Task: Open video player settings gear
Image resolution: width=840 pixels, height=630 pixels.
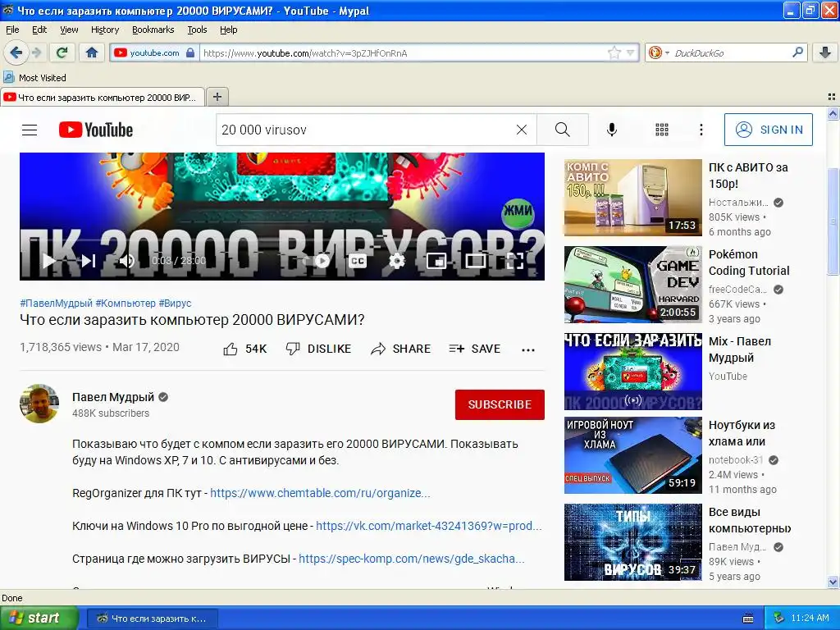Action: pyautogui.click(x=397, y=261)
